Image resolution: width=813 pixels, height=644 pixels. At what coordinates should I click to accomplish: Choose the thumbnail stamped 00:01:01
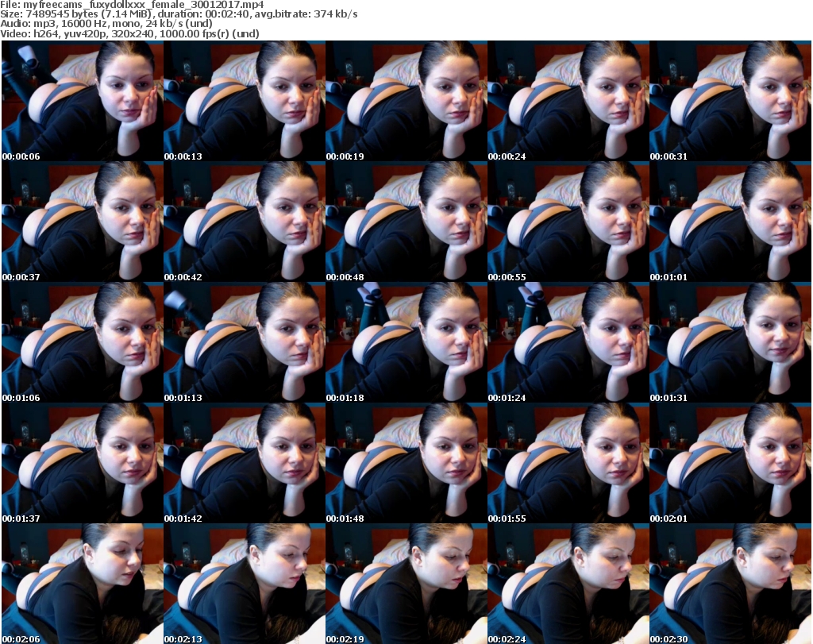pyautogui.click(x=730, y=222)
